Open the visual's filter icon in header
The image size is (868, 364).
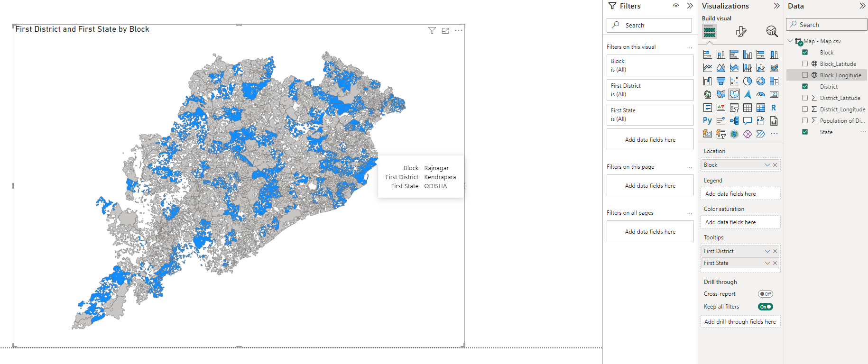[x=432, y=30]
